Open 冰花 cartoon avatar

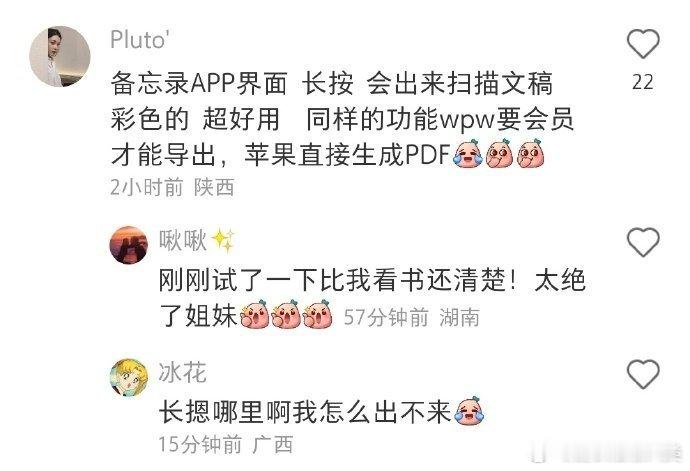128,378
